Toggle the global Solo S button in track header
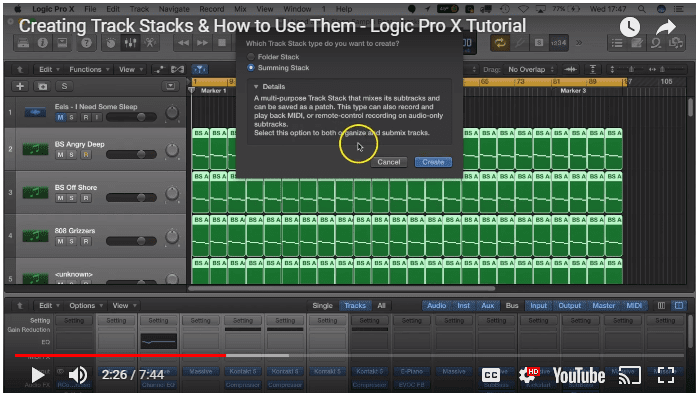The height and width of the screenshot is (397, 700). coord(64,86)
